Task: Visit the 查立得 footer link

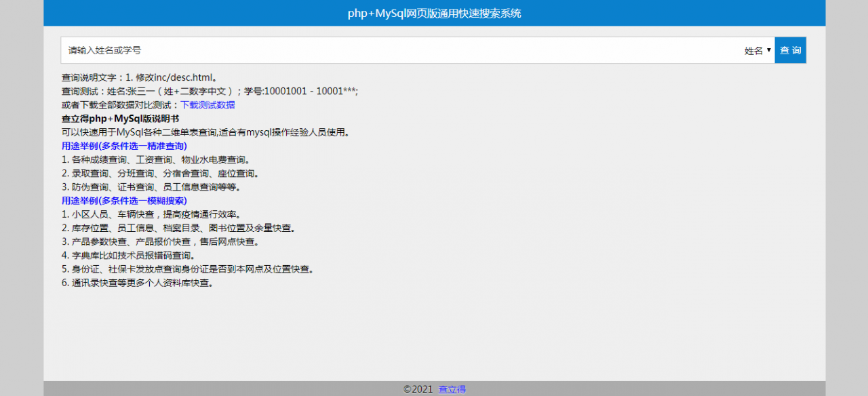Action: (x=452, y=389)
